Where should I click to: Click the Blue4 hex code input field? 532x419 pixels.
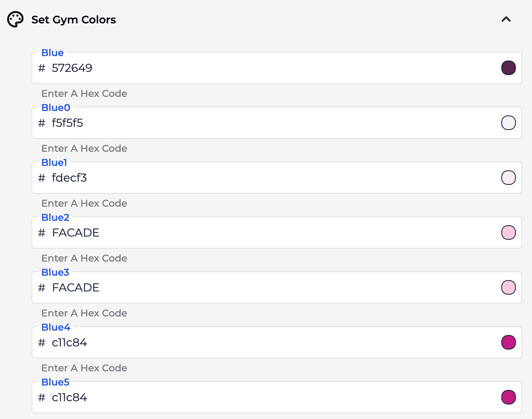point(242,342)
